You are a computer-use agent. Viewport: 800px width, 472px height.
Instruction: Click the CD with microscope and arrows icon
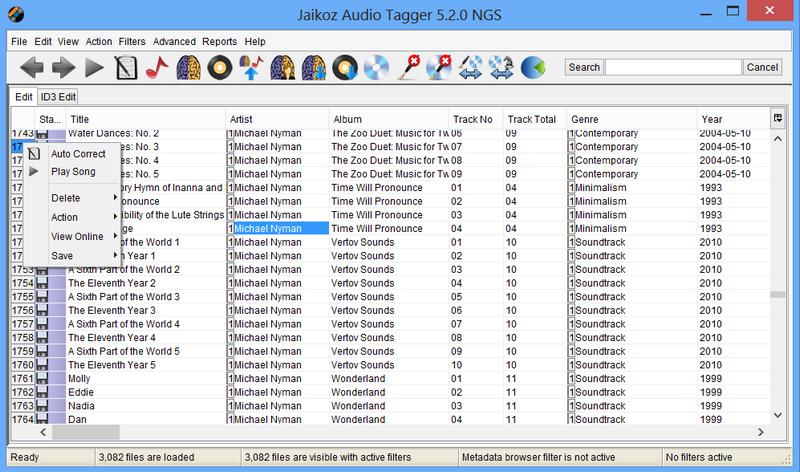click(x=502, y=67)
